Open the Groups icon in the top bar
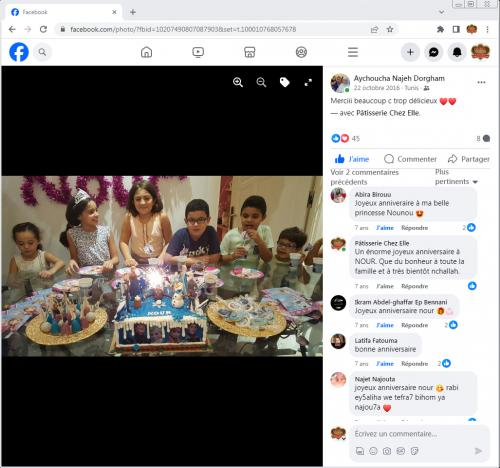The width and height of the screenshot is (500, 468). pyautogui.click(x=301, y=52)
